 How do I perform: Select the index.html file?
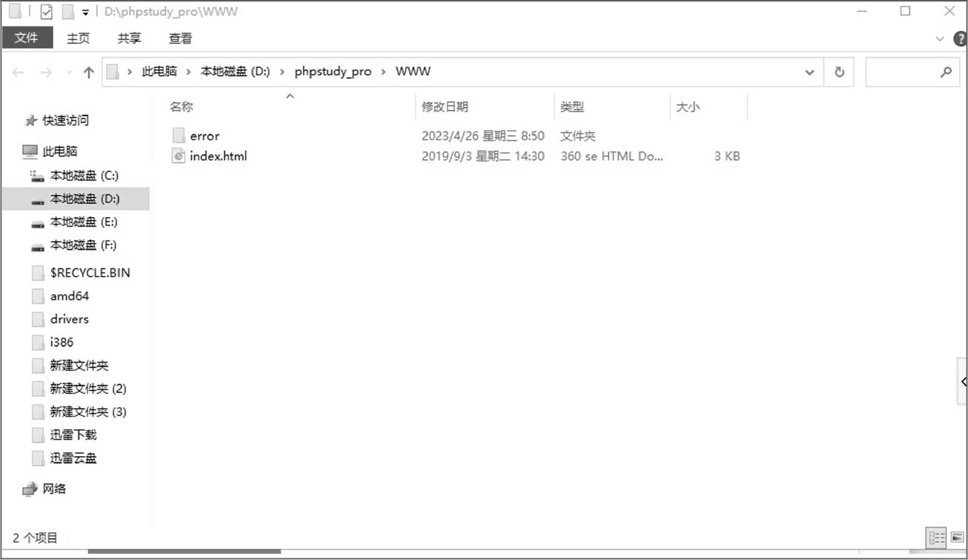coord(219,156)
